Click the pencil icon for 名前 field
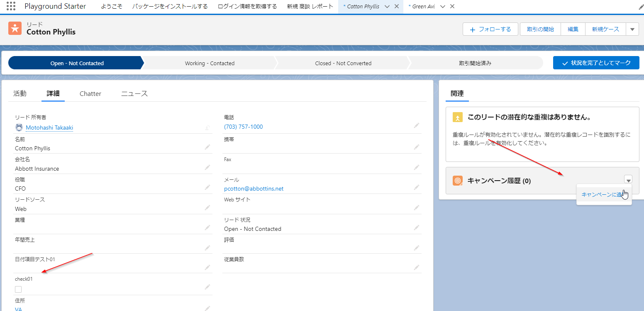 (x=207, y=147)
